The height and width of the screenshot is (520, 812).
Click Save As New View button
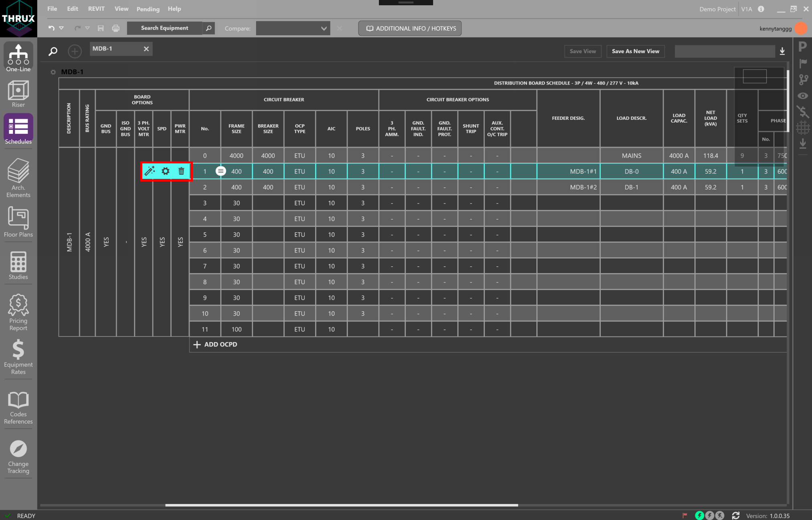pyautogui.click(x=635, y=51)
